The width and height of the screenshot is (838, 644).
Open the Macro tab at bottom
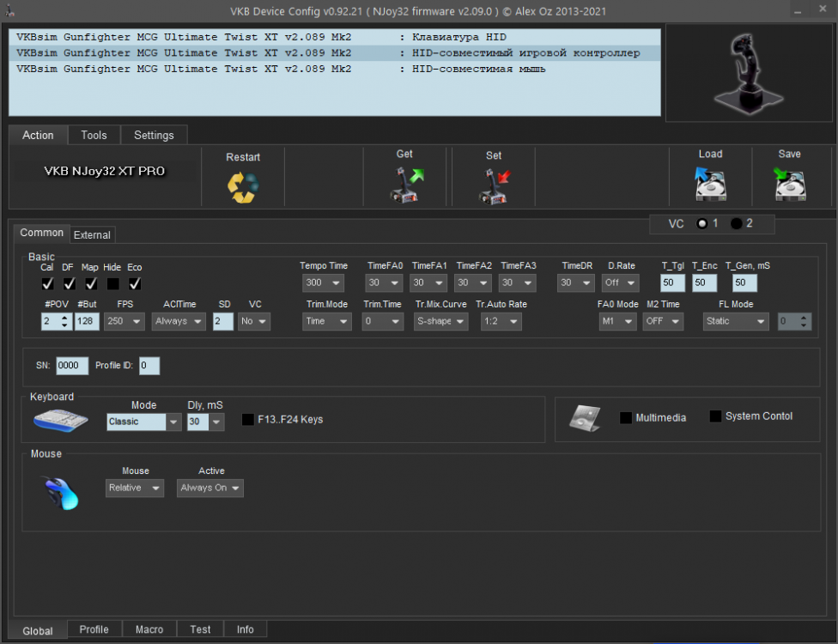click(x=149, y=629)
